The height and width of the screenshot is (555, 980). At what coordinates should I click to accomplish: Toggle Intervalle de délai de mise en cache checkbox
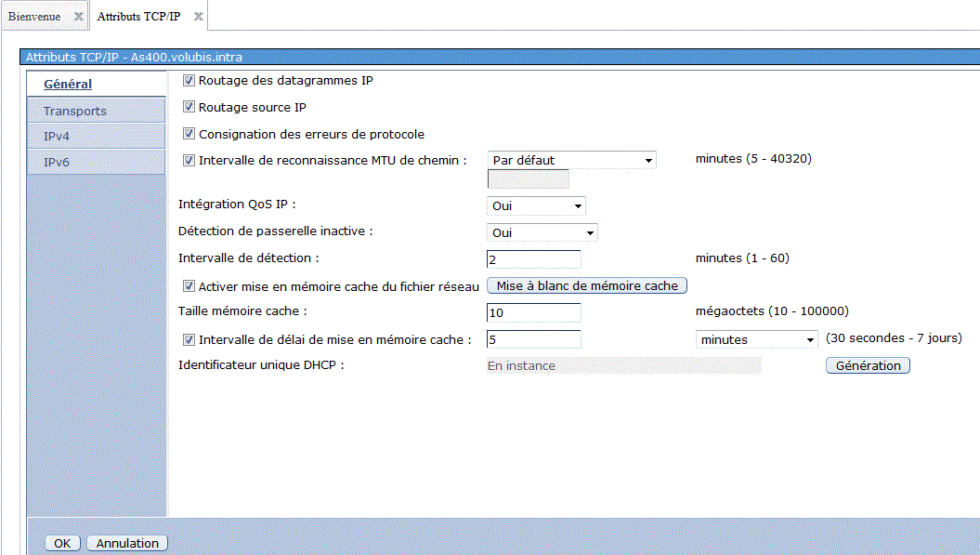click(189, 339)
